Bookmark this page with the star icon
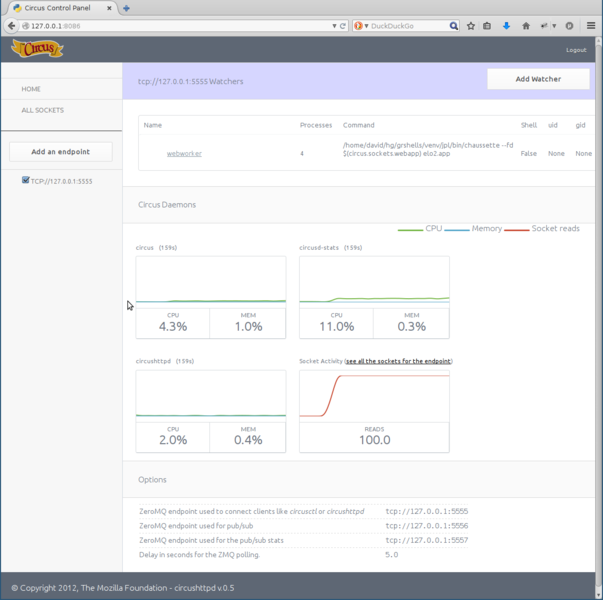 (x=470, y=26)
